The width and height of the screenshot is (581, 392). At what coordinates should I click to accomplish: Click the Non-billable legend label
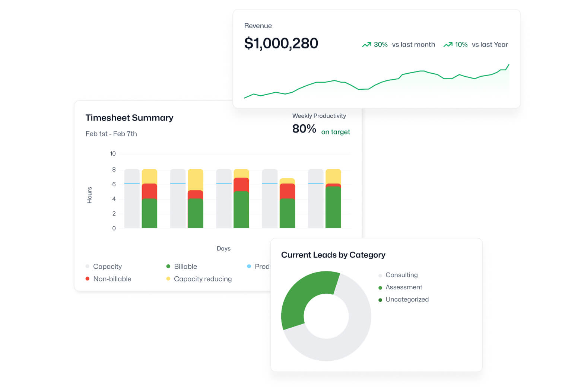(112, 279)
